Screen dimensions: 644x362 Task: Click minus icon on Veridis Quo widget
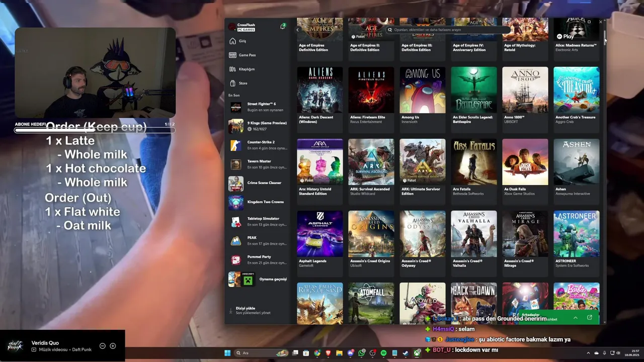click(x=102, y=346)
